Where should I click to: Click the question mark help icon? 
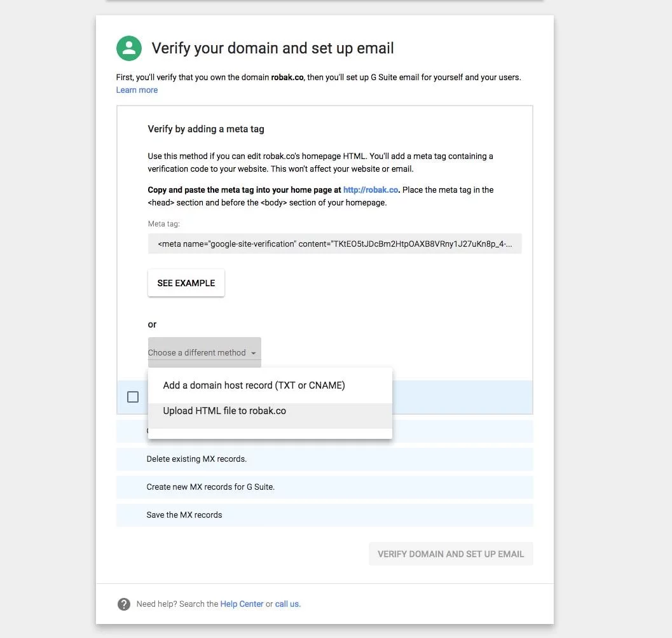[123, 604]
